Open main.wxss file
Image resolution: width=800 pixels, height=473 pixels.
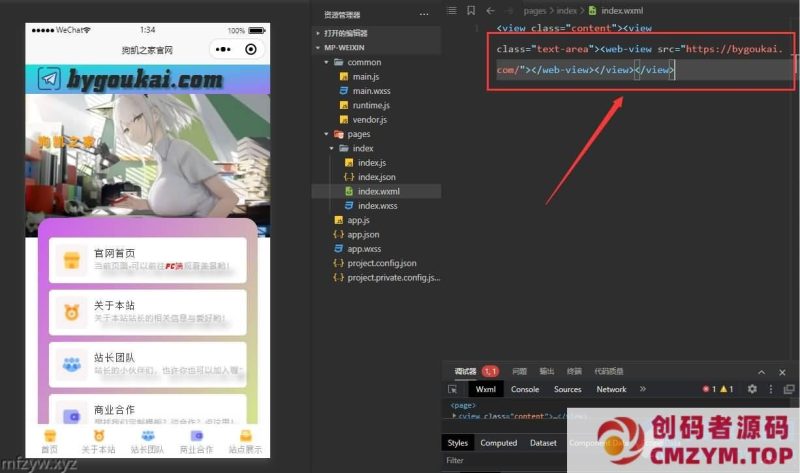[x=371, y=91]
